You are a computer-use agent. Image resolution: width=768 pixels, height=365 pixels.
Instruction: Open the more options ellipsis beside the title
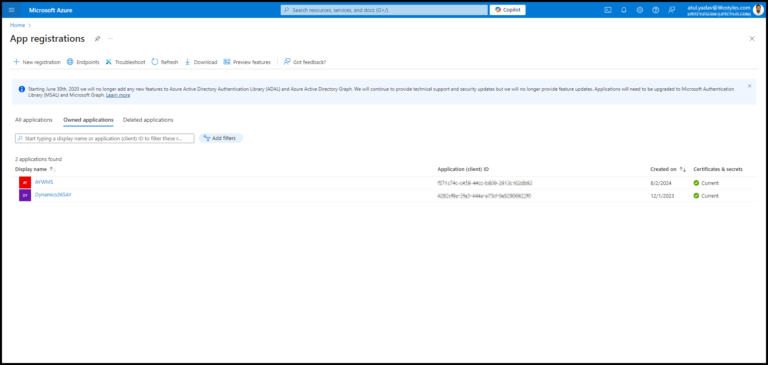pyautogui.click(x=110, y=39)
